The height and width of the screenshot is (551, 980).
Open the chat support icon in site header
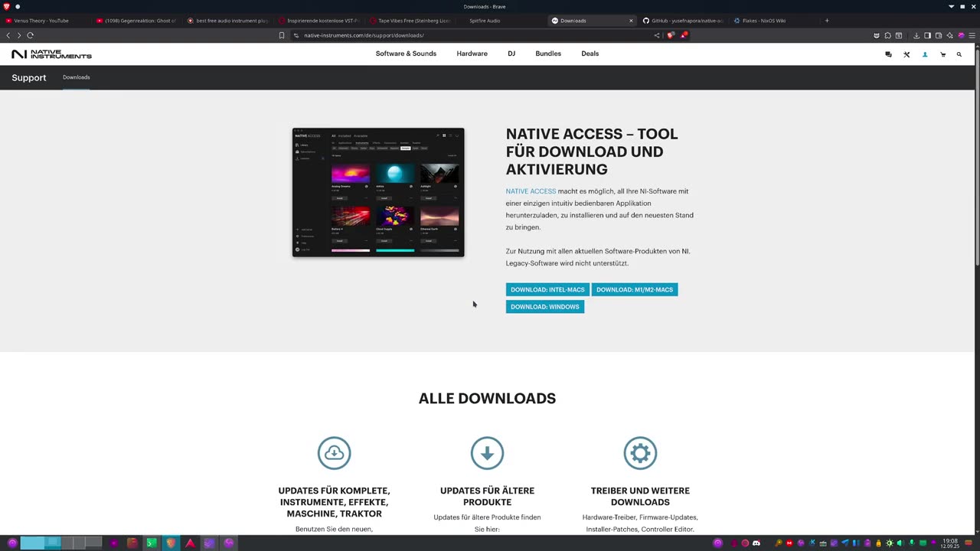pos(888,54)
